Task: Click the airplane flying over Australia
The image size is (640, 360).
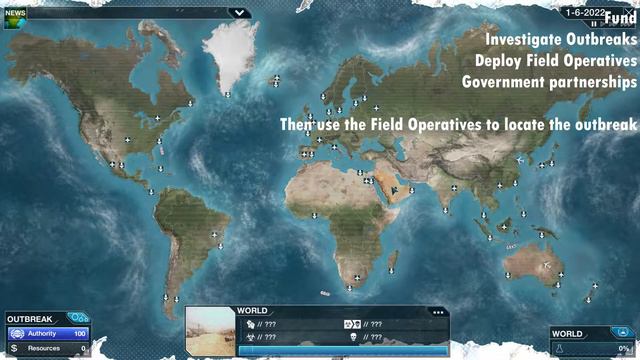Action: (x=547, y=266)
